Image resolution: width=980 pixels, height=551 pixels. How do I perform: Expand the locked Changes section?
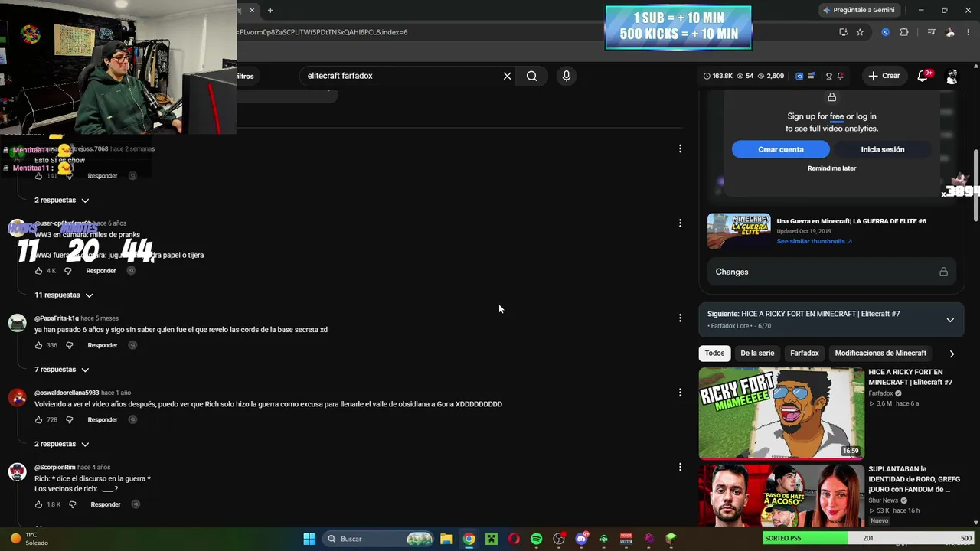(x=831, y=272)
